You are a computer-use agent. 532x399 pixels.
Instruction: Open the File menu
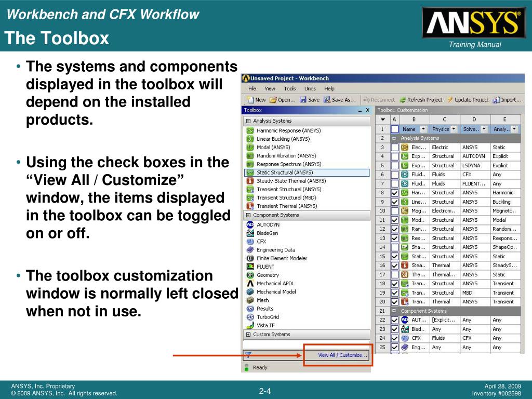pyautogui.click(x=252, y=88)
